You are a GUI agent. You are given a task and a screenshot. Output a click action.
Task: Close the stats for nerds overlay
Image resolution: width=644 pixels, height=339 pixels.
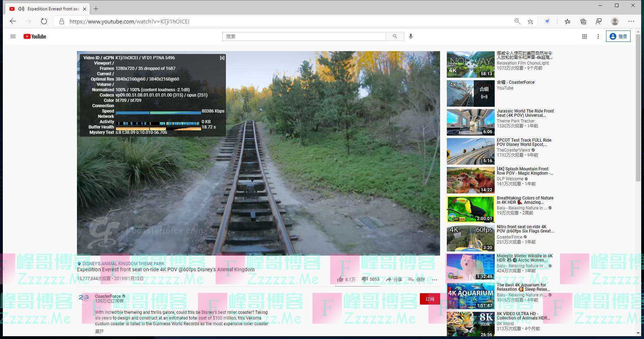tap(222, 58)
